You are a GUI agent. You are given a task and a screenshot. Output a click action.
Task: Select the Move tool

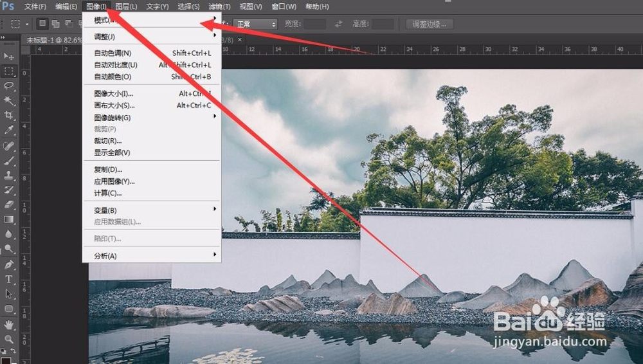coord(8,56)
